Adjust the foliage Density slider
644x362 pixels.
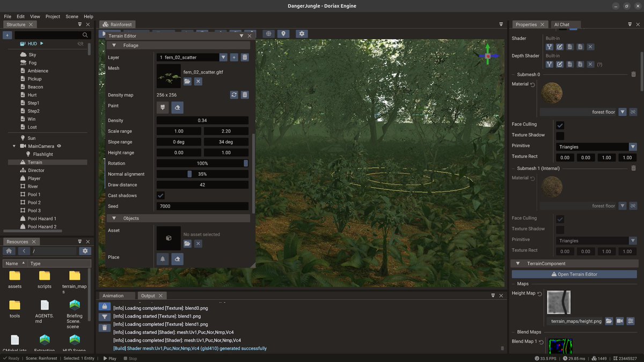[202, 120]
